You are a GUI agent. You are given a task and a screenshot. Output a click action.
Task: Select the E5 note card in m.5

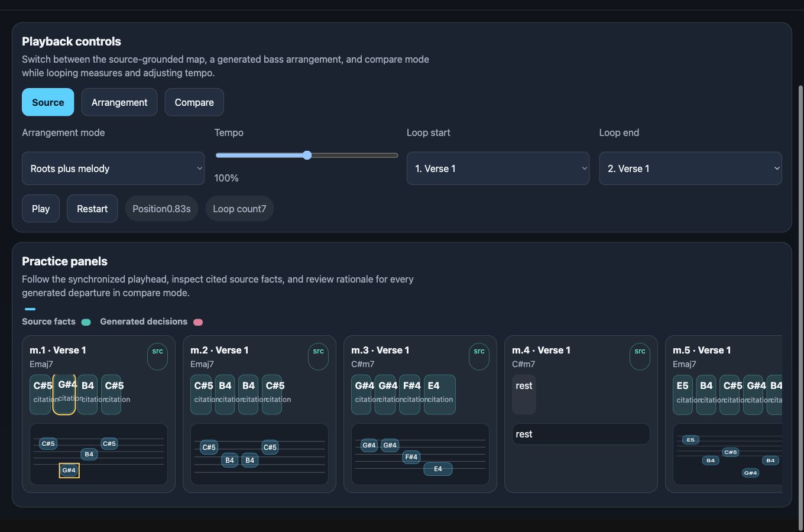[683, 394]
